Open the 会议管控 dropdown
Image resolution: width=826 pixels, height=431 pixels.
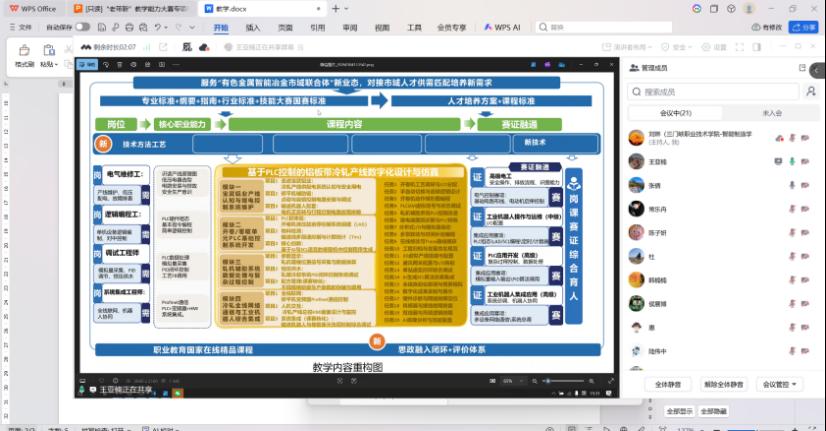[781, 383]
